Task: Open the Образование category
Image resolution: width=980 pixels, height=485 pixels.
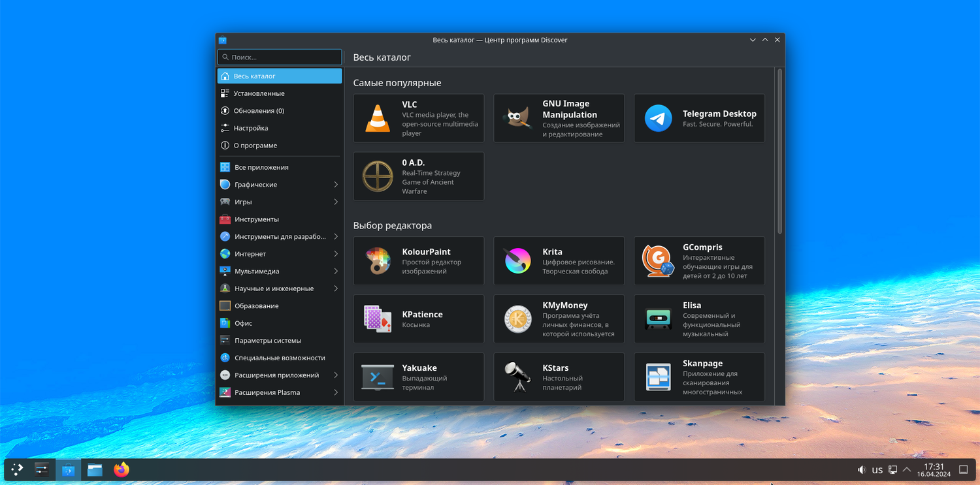Action: 280,305
